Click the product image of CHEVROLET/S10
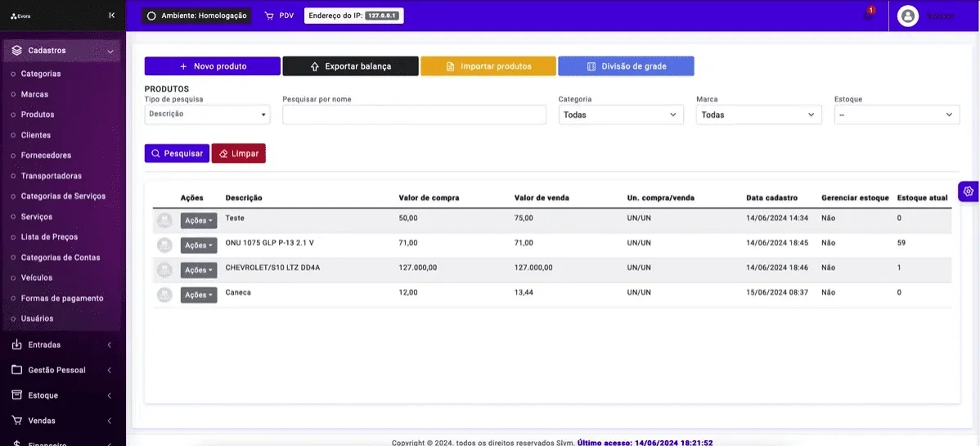The image size is (980, 446). [x=164, y=270]
